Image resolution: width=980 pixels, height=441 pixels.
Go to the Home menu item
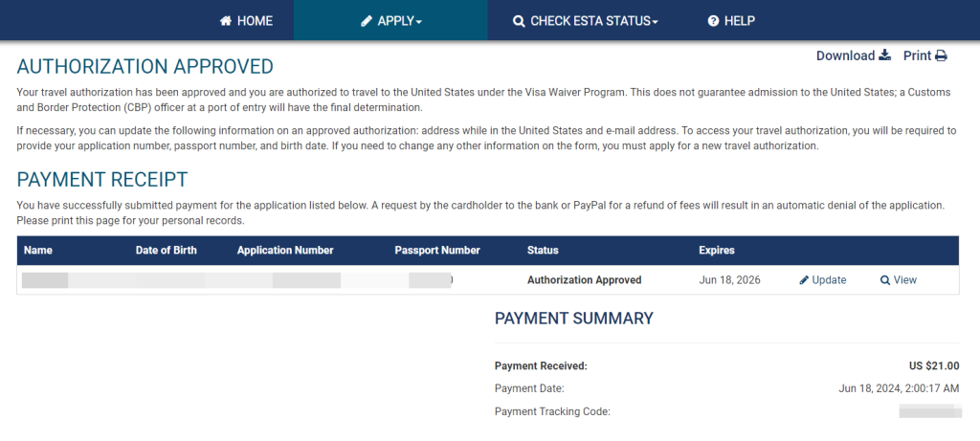255,21
